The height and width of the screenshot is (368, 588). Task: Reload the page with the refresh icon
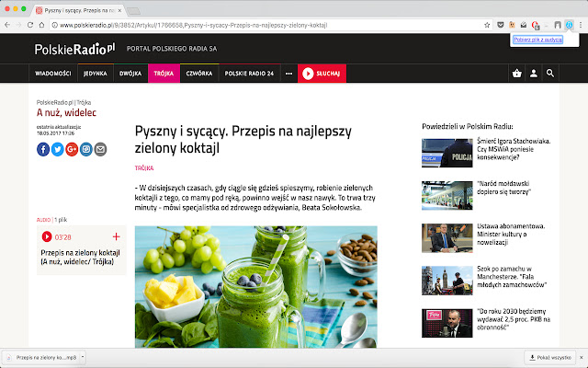[x=30, y=25]
